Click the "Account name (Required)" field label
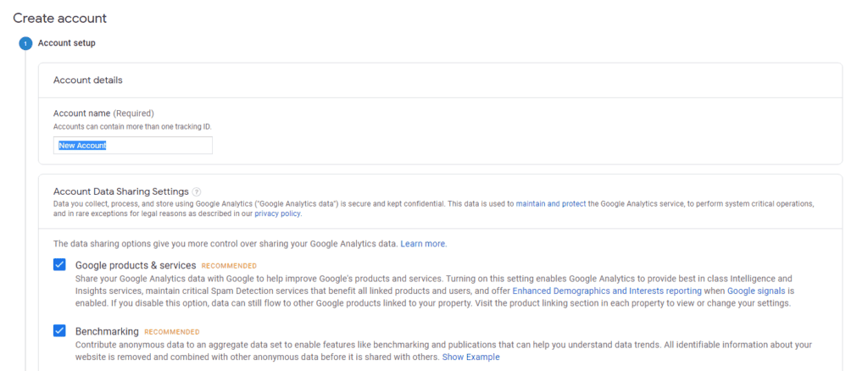 (103, 114)
